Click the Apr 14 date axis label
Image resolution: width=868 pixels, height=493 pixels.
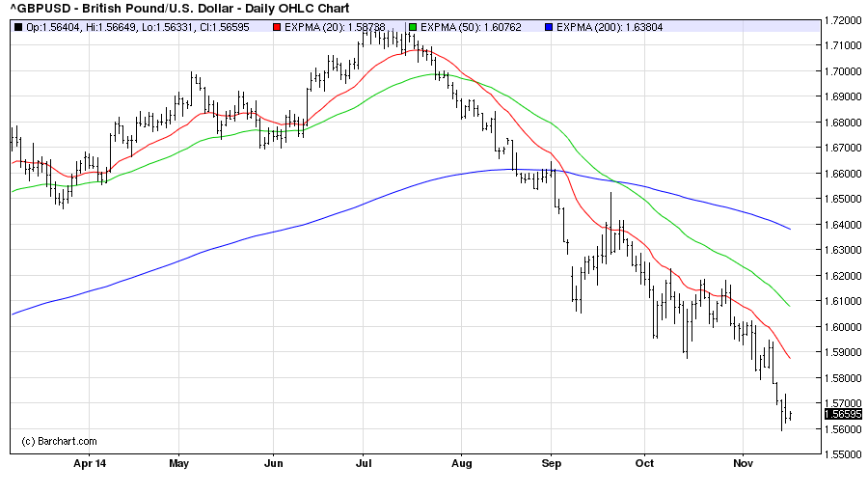(88, 462)
